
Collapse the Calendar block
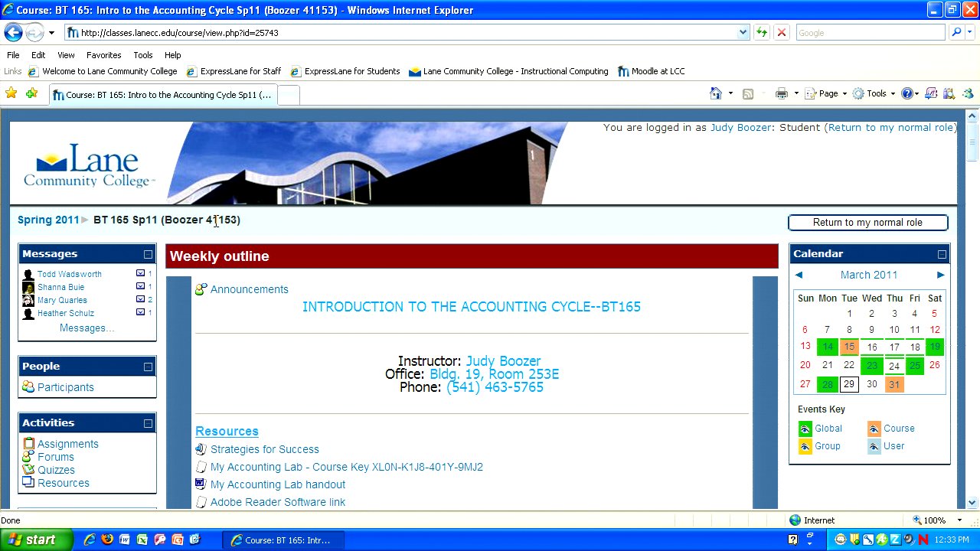pyautogui.click(x=942, y=254)
